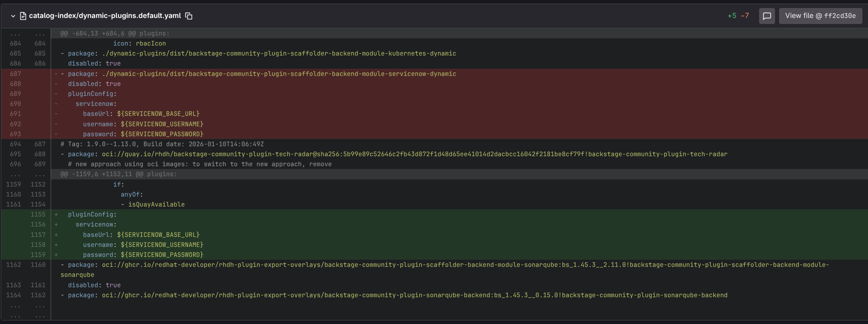Expand hidden lines just below line 1164
Screen dimensions: 868x324
point(26,306)
